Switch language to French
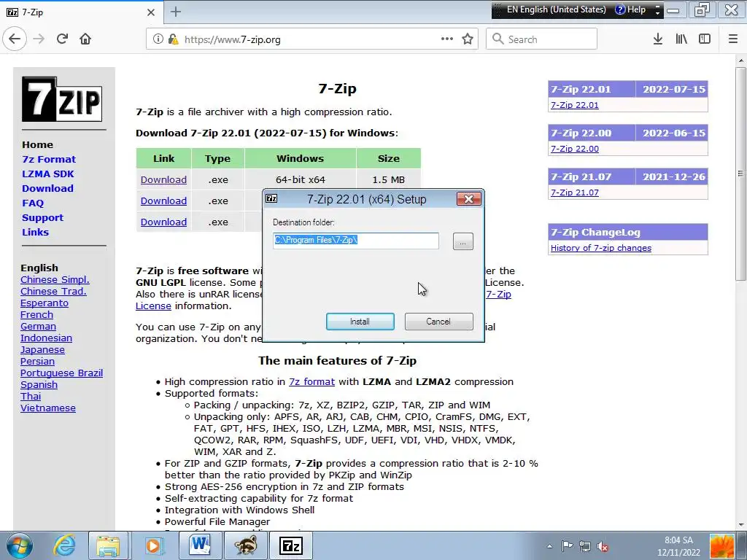Image resolution: width=747 pixels, height=560 pixels. click(36, 315)
